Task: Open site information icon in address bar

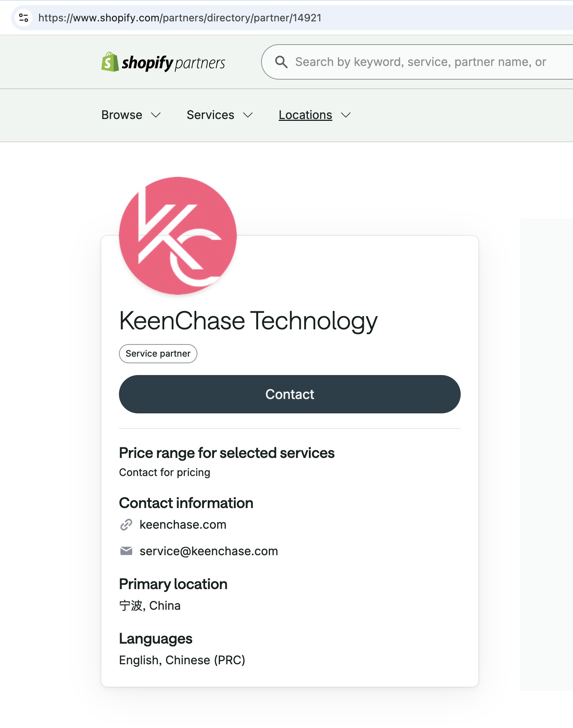Action: pos(24,18)
